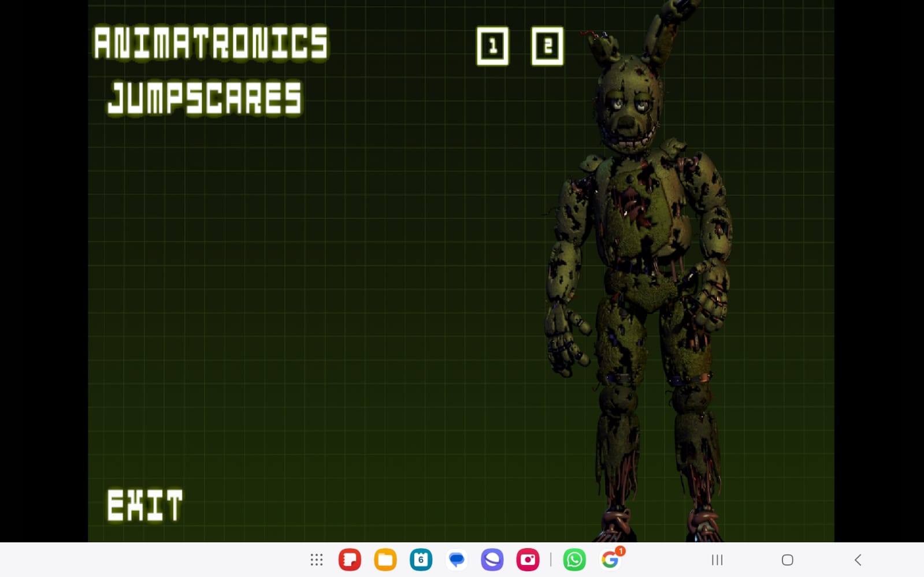Open the blue Messages chat app
This screenshot has width=924, height=577.
click(x=457, y=560)
